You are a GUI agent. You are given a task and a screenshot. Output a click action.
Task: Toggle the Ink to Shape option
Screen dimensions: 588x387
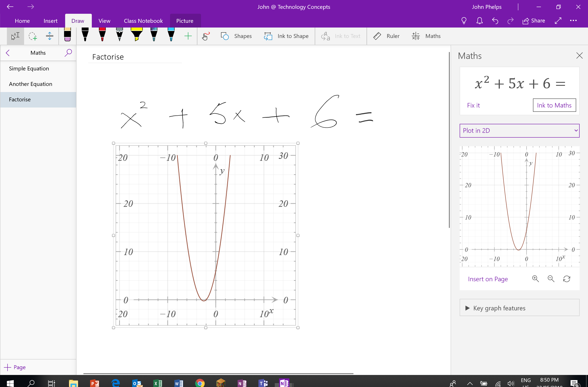click(286, 36)
